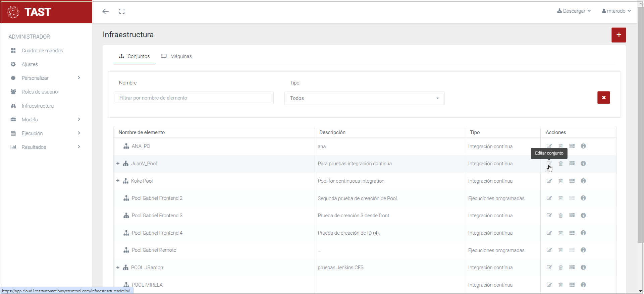This screenshot has width=644, height=294.
Task: Open Roles de usuario in sidebar
Action: coord(40,92)
